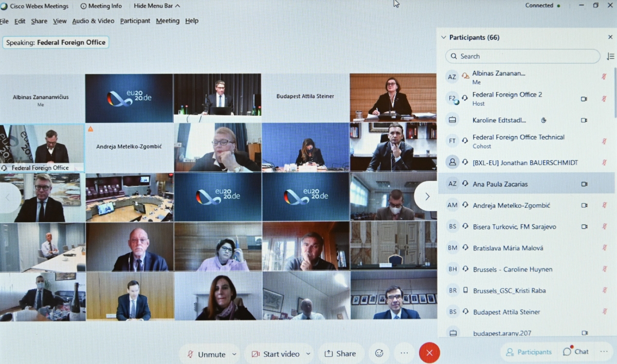This screenshot has width=617, height=364.
Task: Click Hide Menu Bar chevron
Action: point(177,6)
